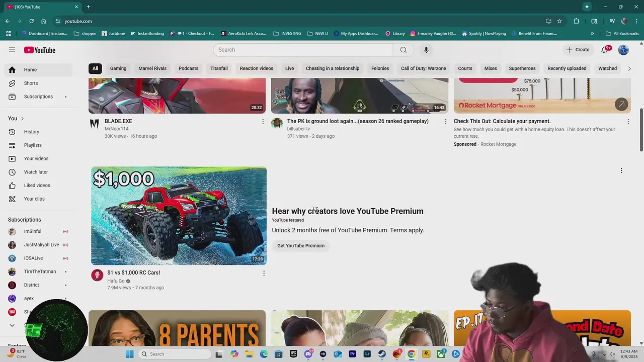Select the Marvel Rivals filter chip

152,68
